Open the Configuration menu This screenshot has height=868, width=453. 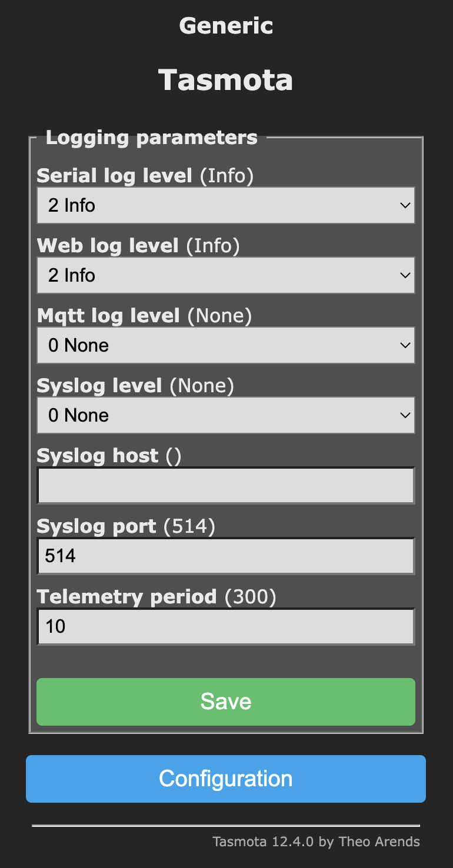coord(225,778)
